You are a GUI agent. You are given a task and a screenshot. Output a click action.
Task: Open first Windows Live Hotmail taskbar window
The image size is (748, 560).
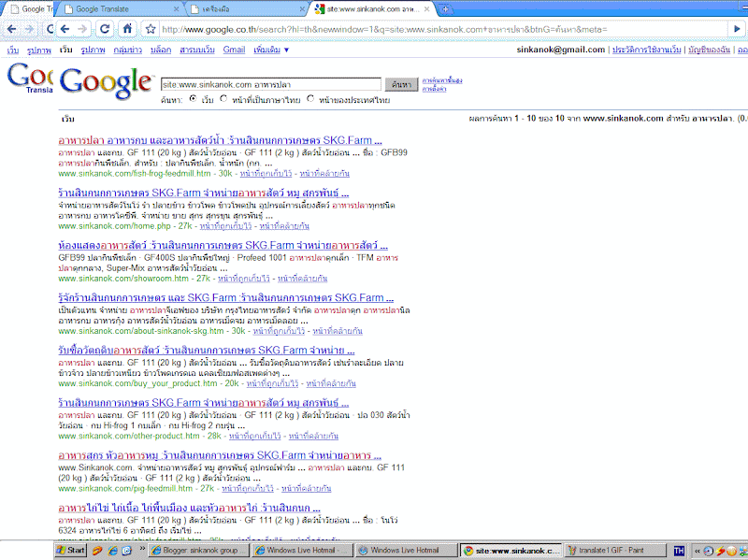point(302,551)
